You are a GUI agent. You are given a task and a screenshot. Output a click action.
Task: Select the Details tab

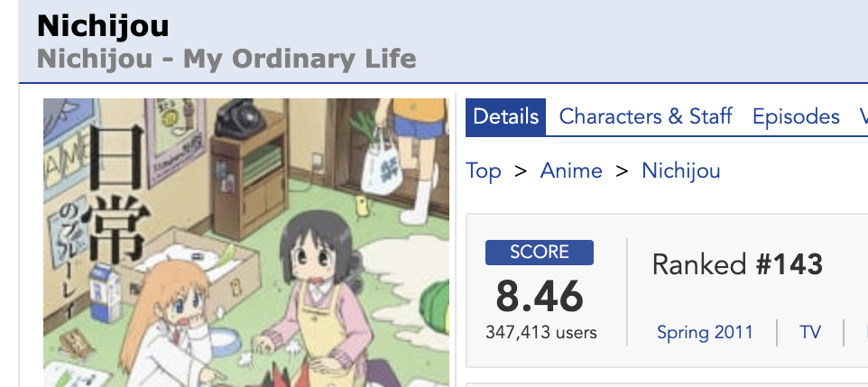(x=506, y=116)
